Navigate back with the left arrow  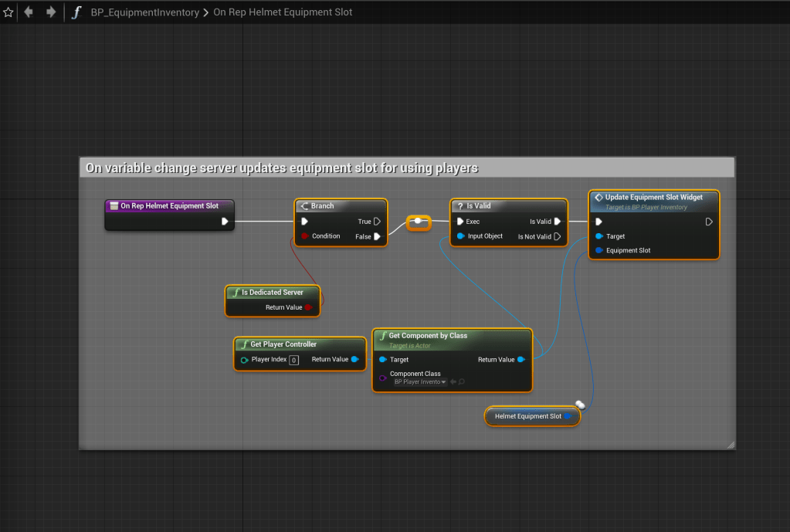pyautogui.click(x=29, y=12)
